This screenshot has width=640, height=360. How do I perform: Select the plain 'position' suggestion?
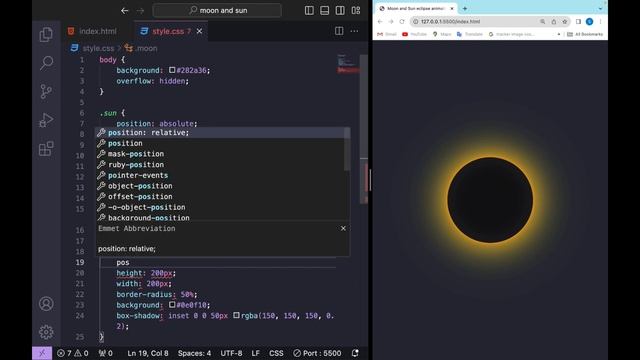click(x=220, y=143)
